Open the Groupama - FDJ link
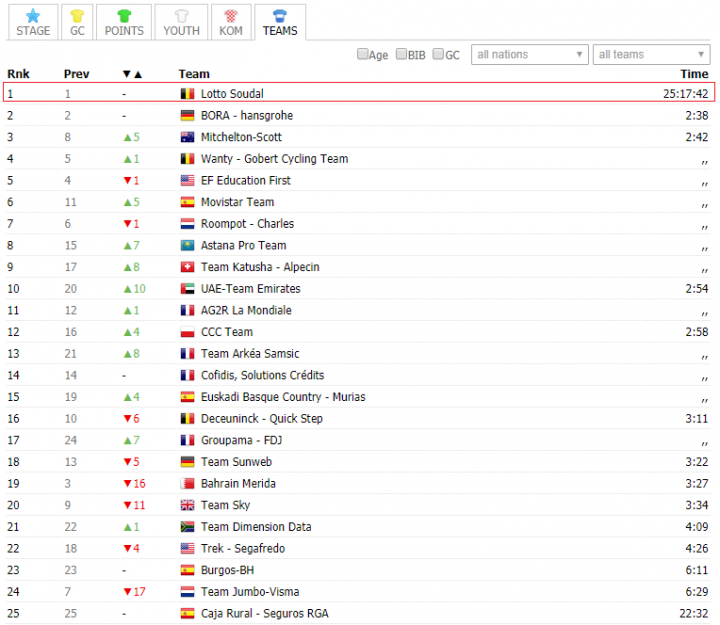This screenshot has width=720, height=625. point(241,440)
